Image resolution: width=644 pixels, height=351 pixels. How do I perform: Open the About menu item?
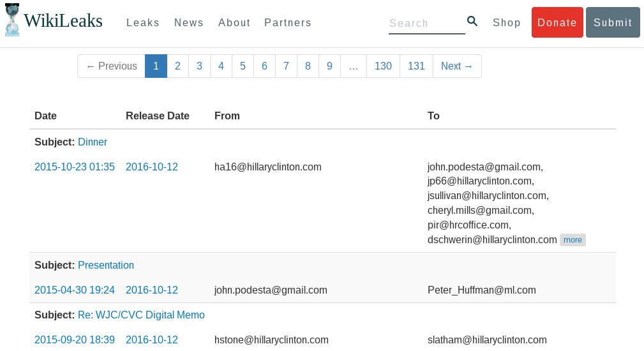pos(234,22)
